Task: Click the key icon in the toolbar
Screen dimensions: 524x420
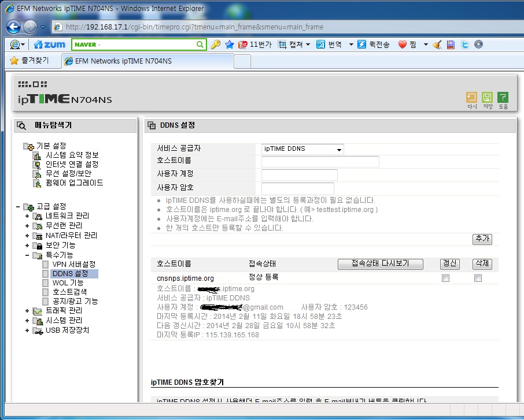Action: click(x=216, y=44)
